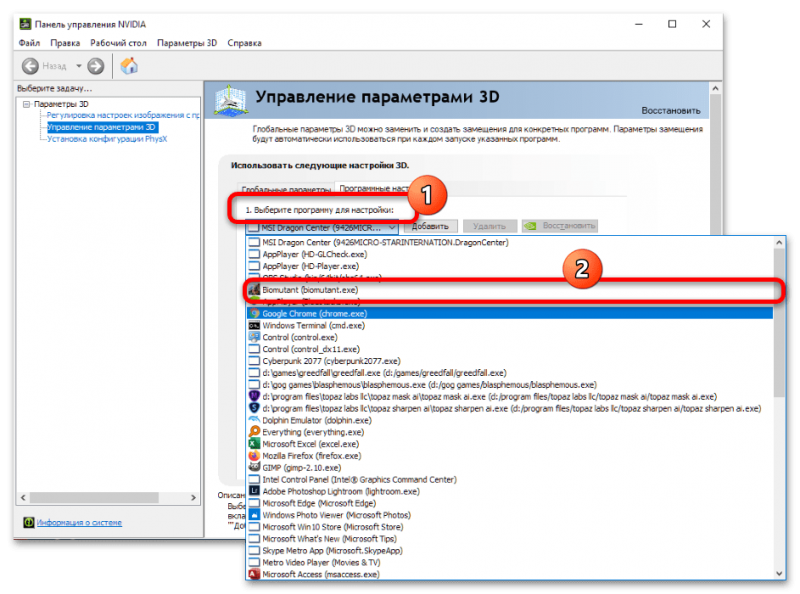800x594 pixels.
Task: Click the Windows Terminal cmd icon
Action: pyautogui.click(x=254, y=326)
